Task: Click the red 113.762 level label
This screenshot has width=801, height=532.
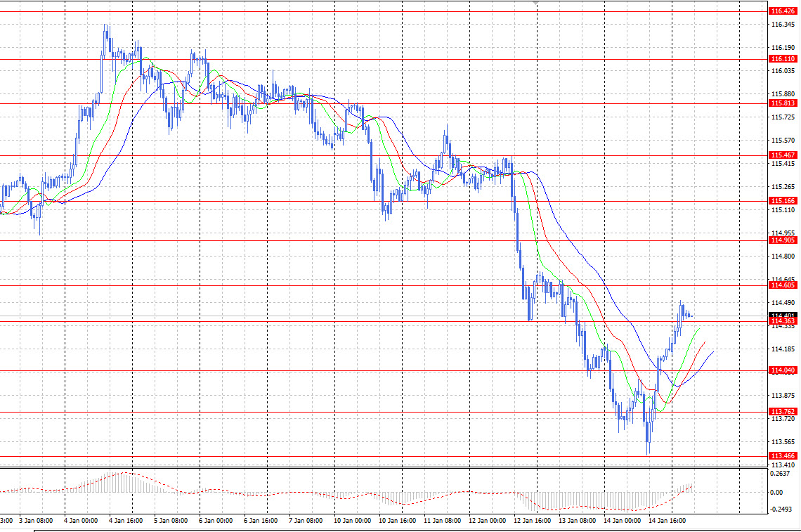Action: pyautogui.click(x=783, y=412)
